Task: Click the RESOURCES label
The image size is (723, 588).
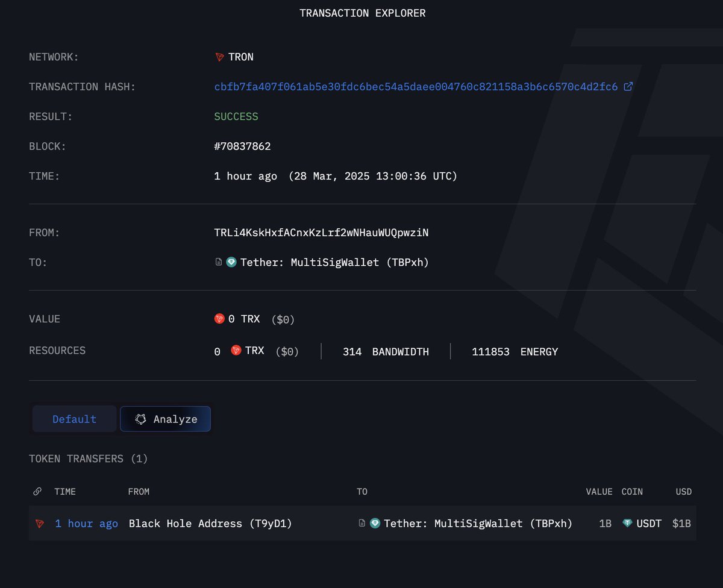Action: (57, 350)
